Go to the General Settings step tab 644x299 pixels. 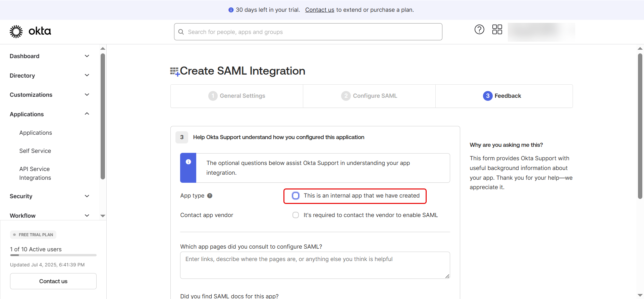pyautogui.click(x=237, y=96)
